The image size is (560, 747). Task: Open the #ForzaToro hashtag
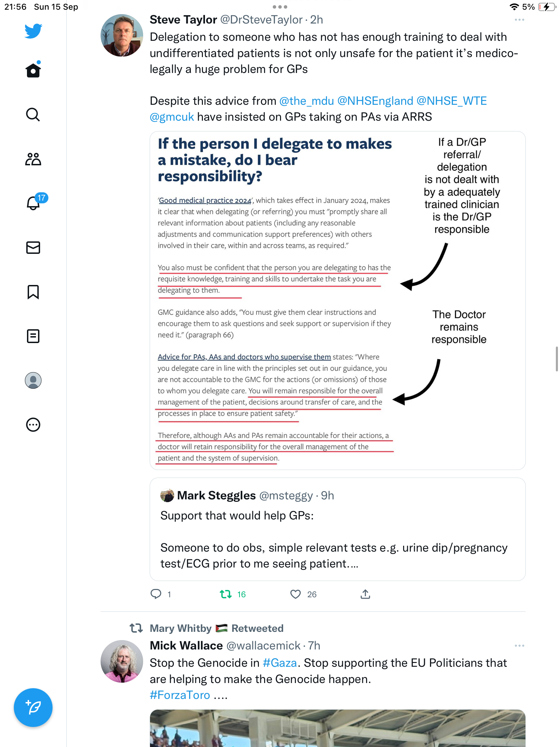(180, 695)
